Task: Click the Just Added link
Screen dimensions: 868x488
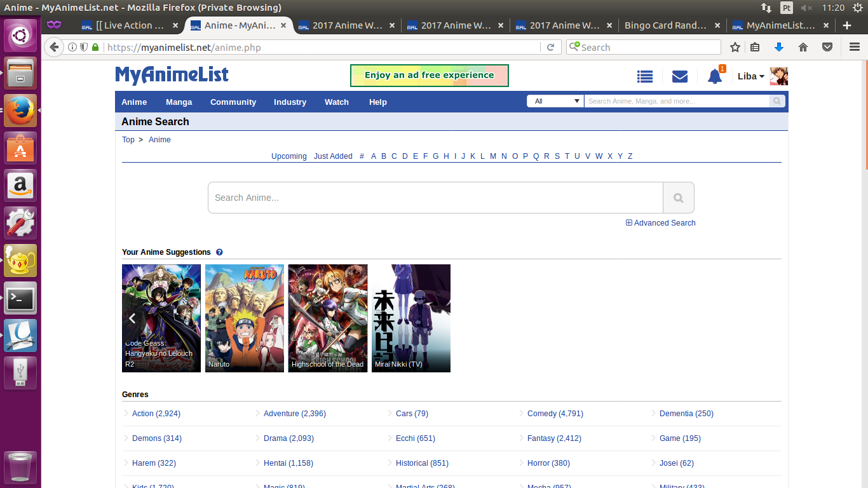Action: click(332, 156)
